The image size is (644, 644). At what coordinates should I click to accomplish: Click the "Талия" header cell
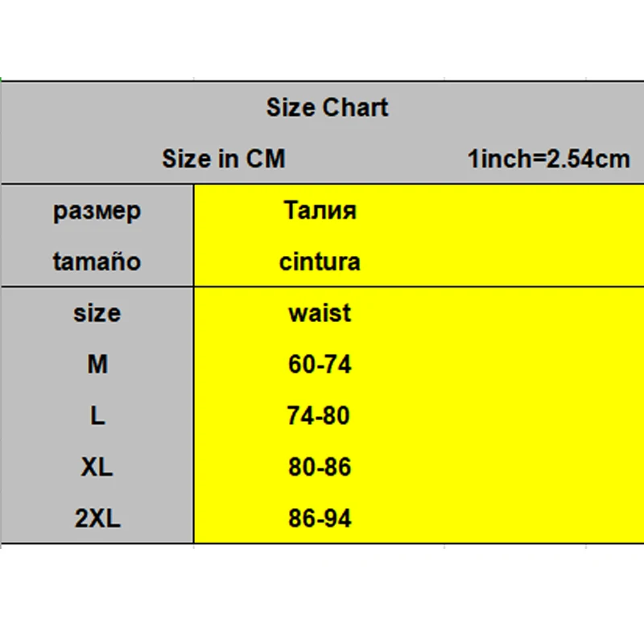pos(320,211)
